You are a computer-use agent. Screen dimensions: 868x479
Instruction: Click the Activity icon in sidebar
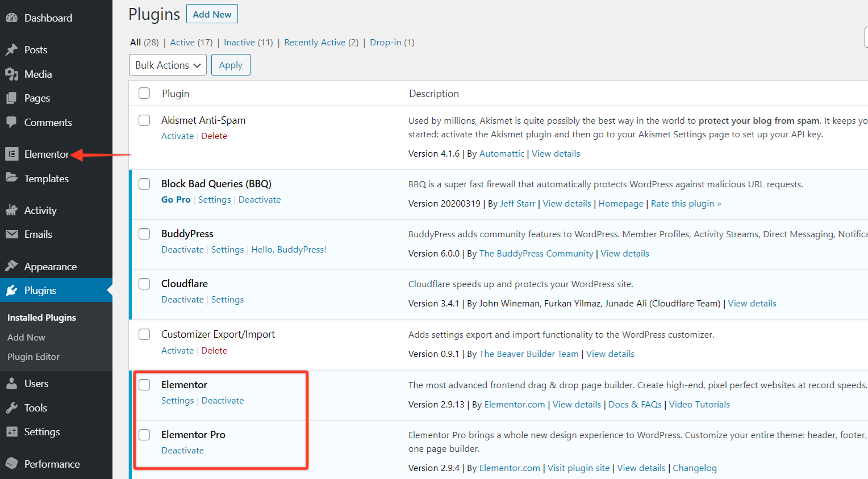11,210
